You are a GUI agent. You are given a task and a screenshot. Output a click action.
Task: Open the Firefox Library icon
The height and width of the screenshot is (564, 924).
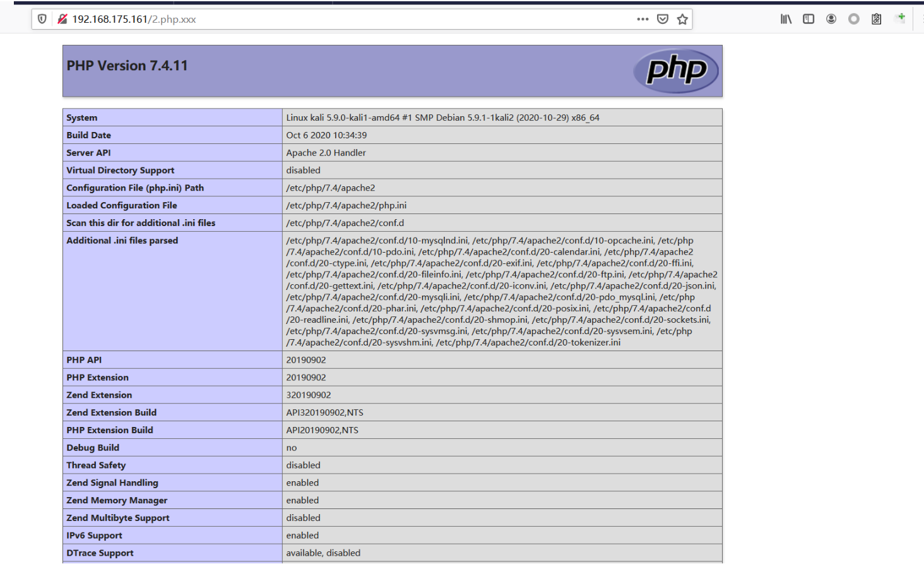[x=786, y=19]
